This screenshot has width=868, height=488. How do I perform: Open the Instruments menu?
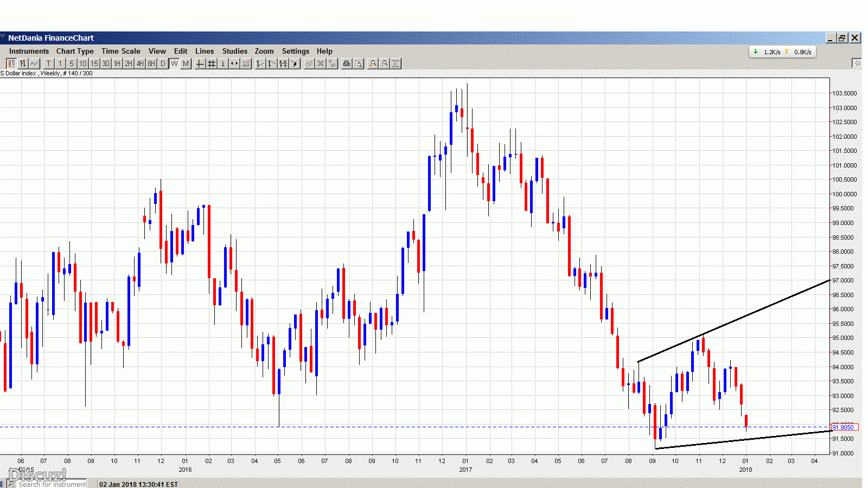tap(29, 51)
